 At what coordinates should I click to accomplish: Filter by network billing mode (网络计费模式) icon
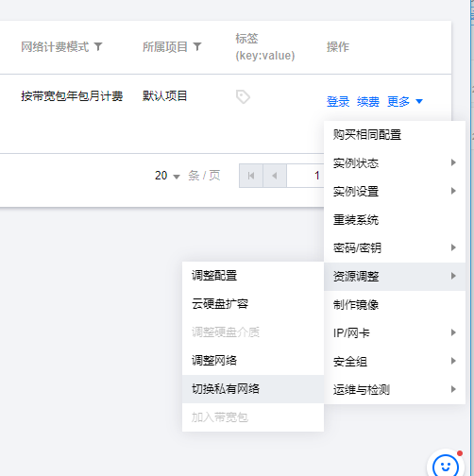coord(98,47)
